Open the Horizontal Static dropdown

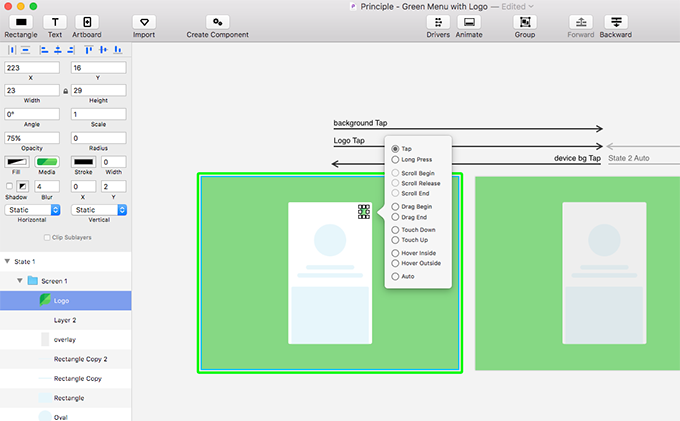pyautogui.click(x=33, y=209)
